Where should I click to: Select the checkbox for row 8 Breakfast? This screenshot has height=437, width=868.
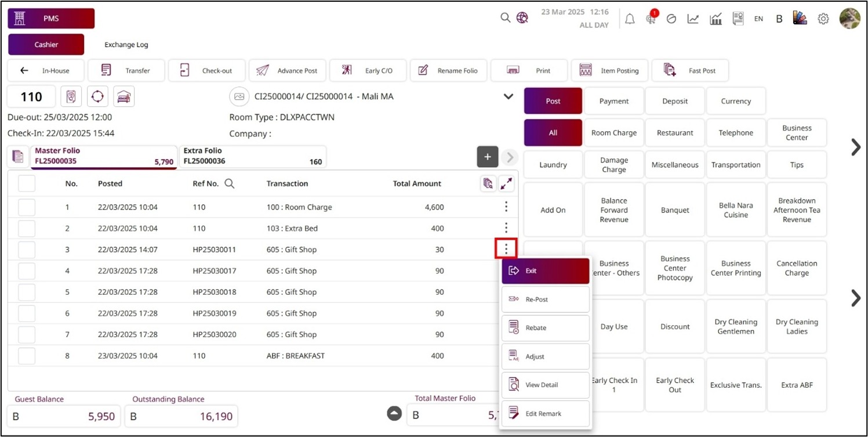coord(27,356)
